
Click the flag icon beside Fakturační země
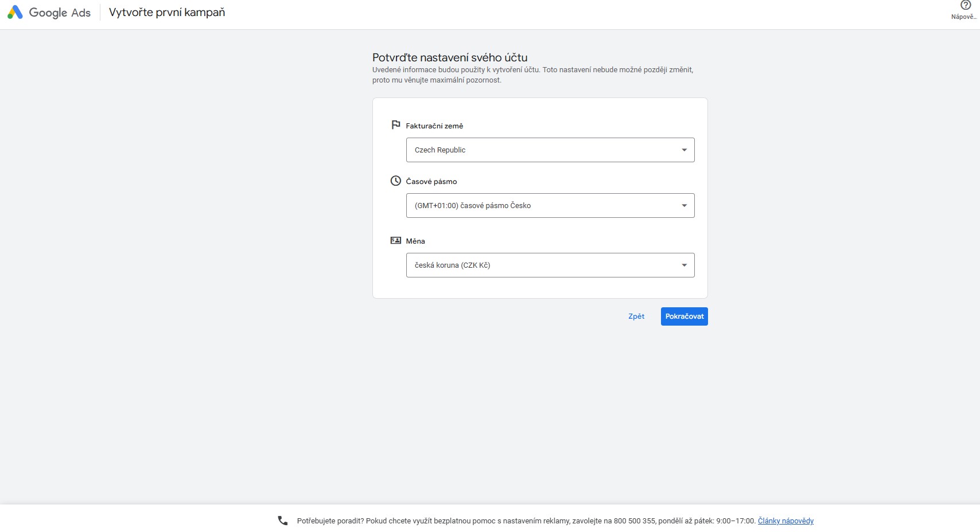click(396, 125)
